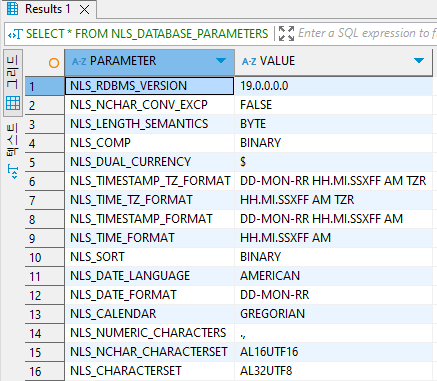
Task: Select the NLS_DATE_FORMAT cell
Action: click(150, 295)
